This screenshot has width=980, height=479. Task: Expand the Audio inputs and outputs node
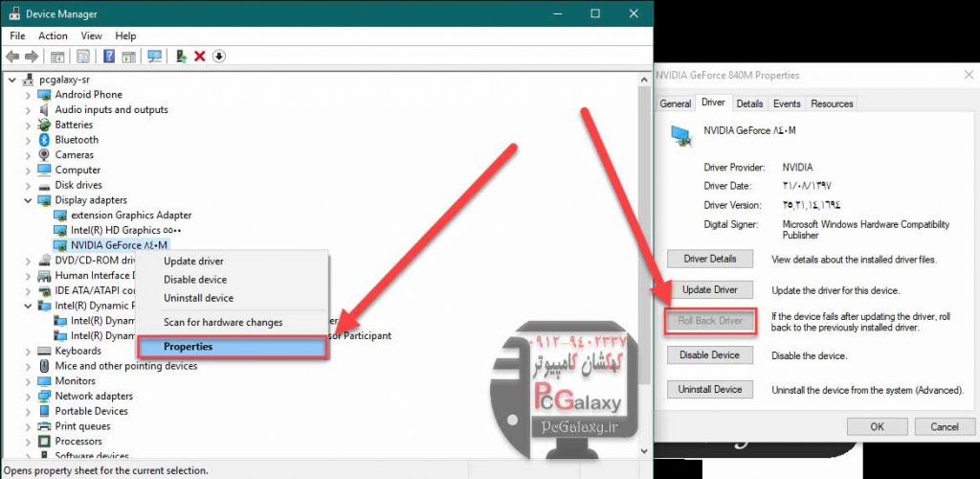[x=27, y=110]
